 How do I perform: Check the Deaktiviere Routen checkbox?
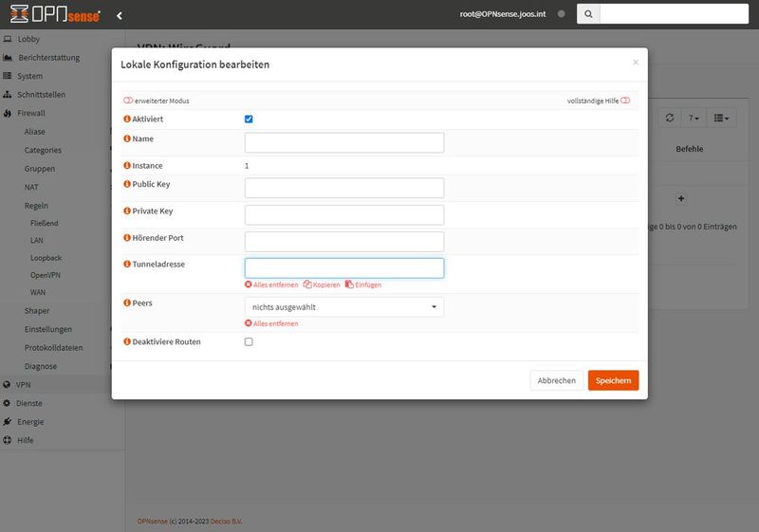click(x=249, y=342)
